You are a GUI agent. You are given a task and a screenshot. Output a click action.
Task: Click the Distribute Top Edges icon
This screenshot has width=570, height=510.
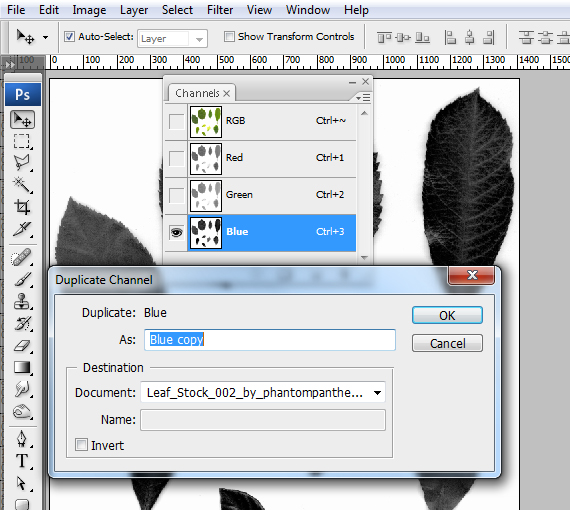(526, 37)
